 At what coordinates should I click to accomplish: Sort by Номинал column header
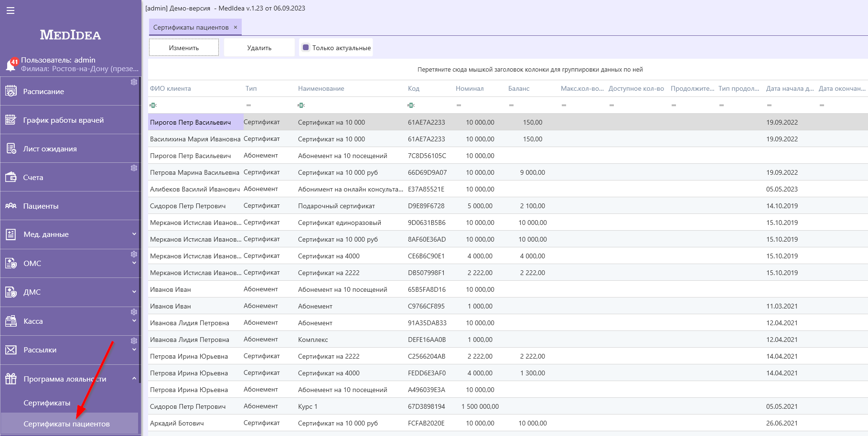[470, 88]
